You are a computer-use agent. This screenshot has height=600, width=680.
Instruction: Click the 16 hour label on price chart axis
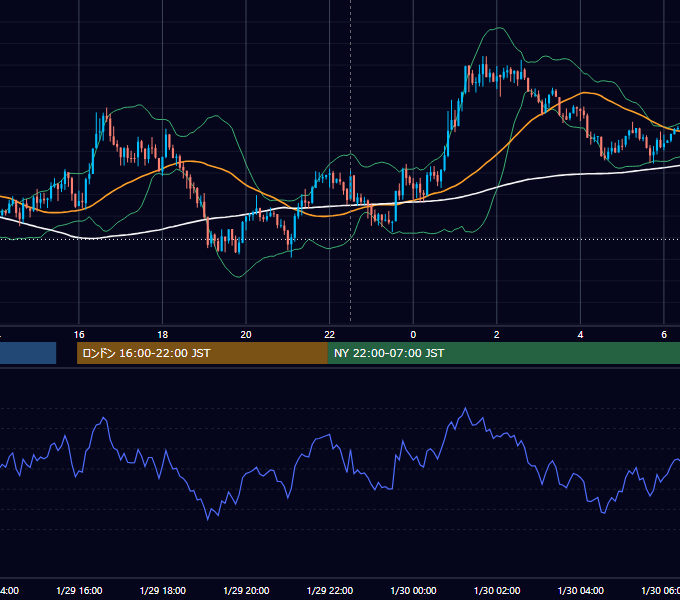79,335
